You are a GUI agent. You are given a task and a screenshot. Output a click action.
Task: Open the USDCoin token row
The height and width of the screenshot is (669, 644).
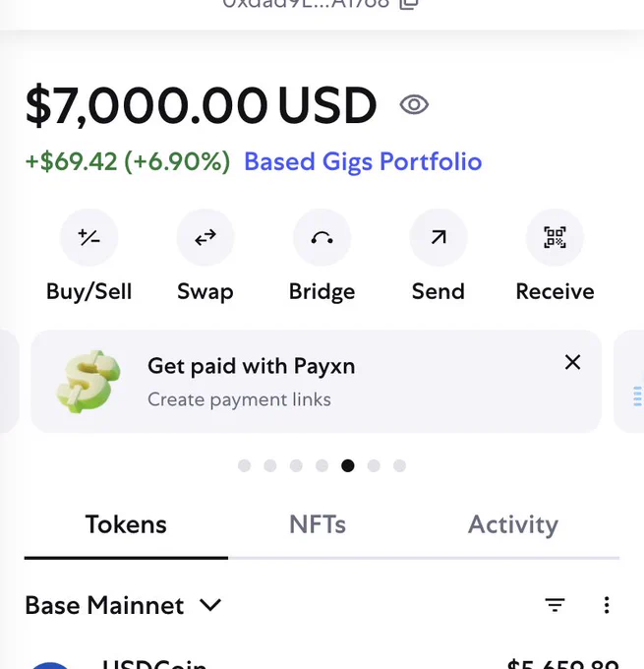pos(322,663)
